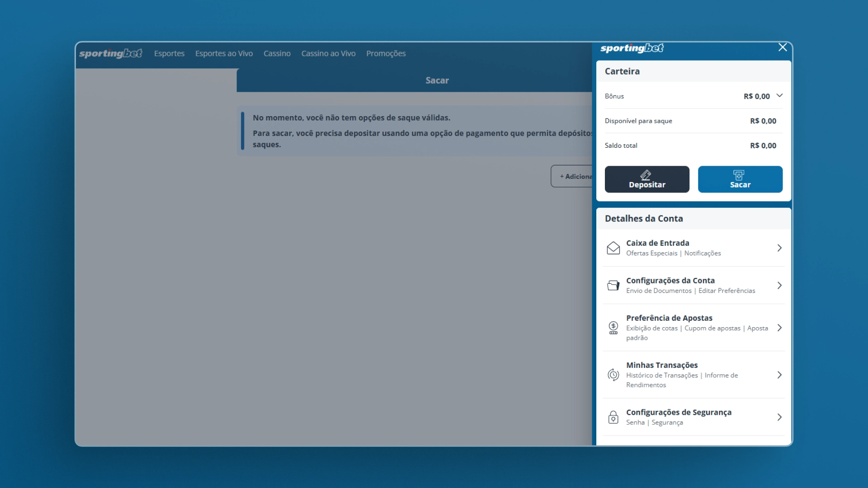Click the Cassino navigation link
The image size is (868, 488).
(x=277, y=53)
